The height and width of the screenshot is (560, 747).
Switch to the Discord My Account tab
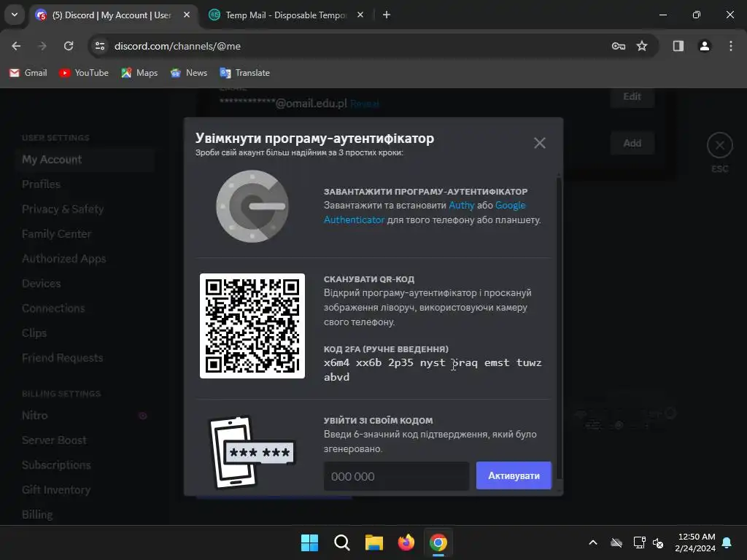click(x=112, y=15)
